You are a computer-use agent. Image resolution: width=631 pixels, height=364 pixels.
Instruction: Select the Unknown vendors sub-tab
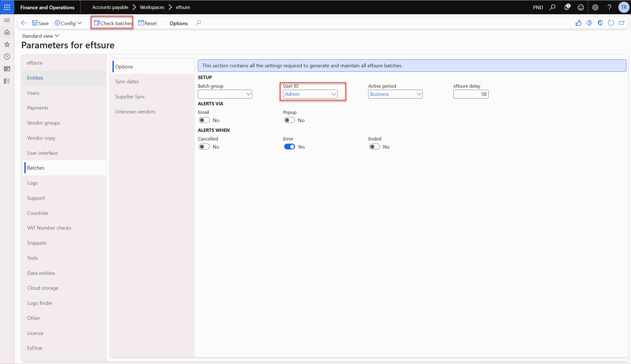point(153,112)
